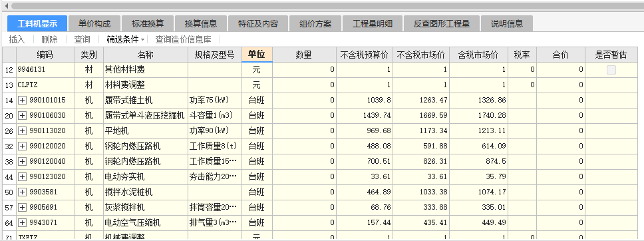644x241 pixels.
Task: Click the 插入 toolbar button
Action: tap(17, 40)
